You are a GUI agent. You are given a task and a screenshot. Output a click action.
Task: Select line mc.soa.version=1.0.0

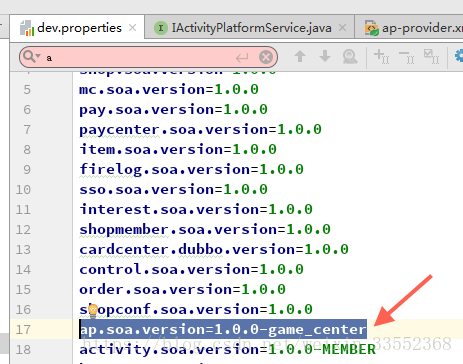coord(169,90)
